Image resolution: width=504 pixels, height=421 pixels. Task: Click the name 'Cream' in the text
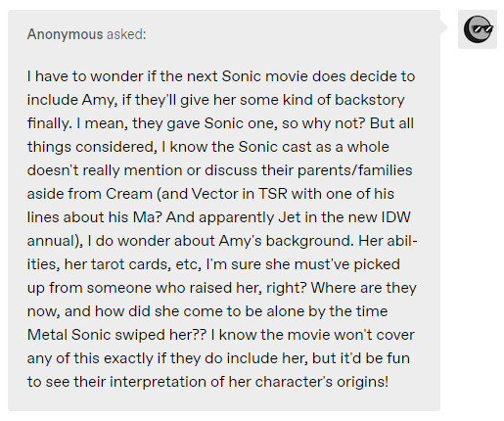tap(129, 194)
